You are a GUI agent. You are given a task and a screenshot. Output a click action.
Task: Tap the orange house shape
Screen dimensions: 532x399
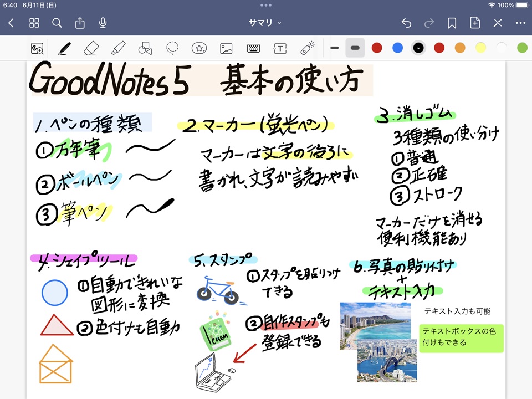(56, 364)
